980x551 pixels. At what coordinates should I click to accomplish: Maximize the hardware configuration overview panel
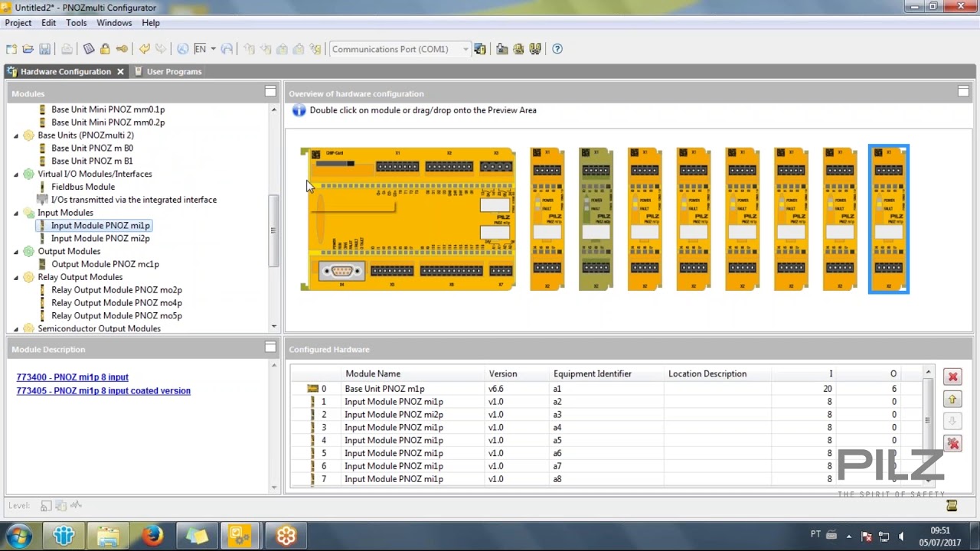pyautogui.click(x=963, y=91)
